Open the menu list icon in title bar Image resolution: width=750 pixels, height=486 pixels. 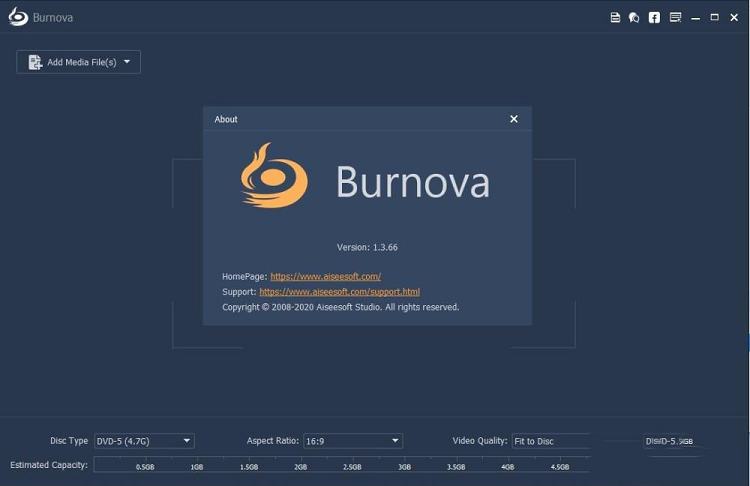point(676,17)
